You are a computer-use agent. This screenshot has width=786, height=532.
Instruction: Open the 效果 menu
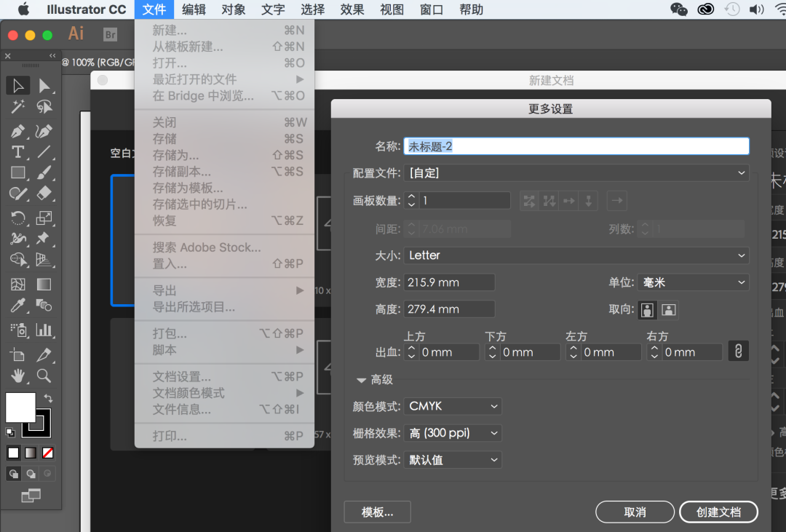coord(352,9)
